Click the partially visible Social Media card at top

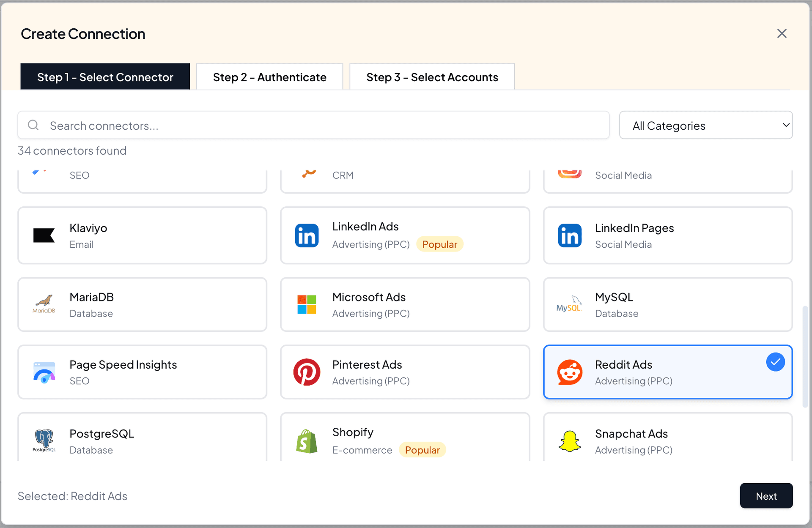coord(668,181)
